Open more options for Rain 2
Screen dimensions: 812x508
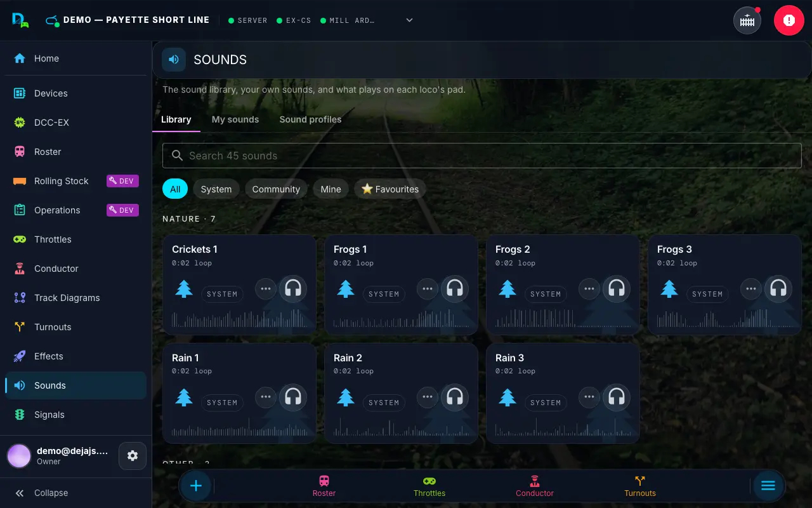(x=428, y=398)
